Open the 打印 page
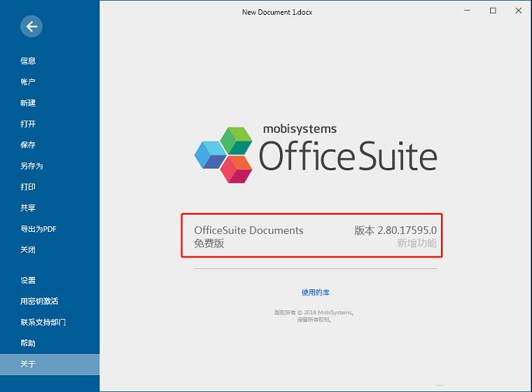The height and width of the screenshot is (392, 532). [28, 187]
